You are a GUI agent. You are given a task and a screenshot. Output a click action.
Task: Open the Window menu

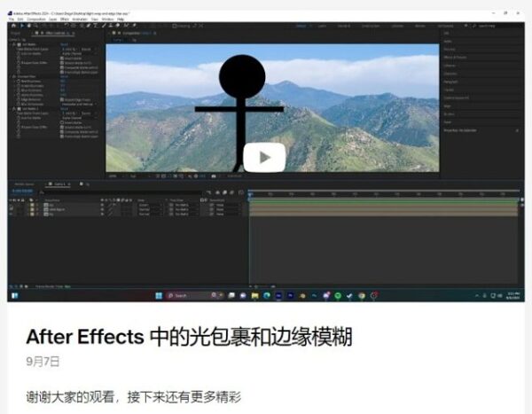(x=107, y=20)
